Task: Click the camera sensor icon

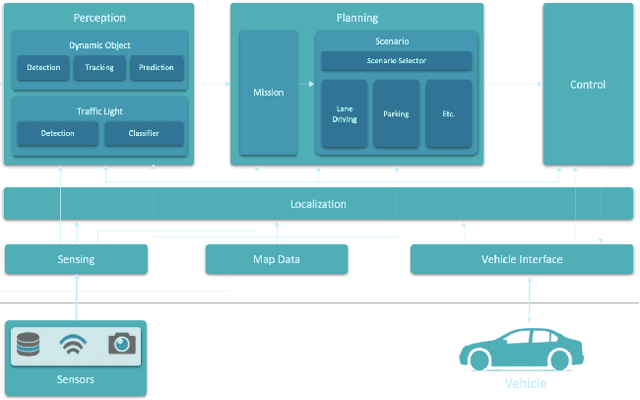Action: click(x=122, y=345)
